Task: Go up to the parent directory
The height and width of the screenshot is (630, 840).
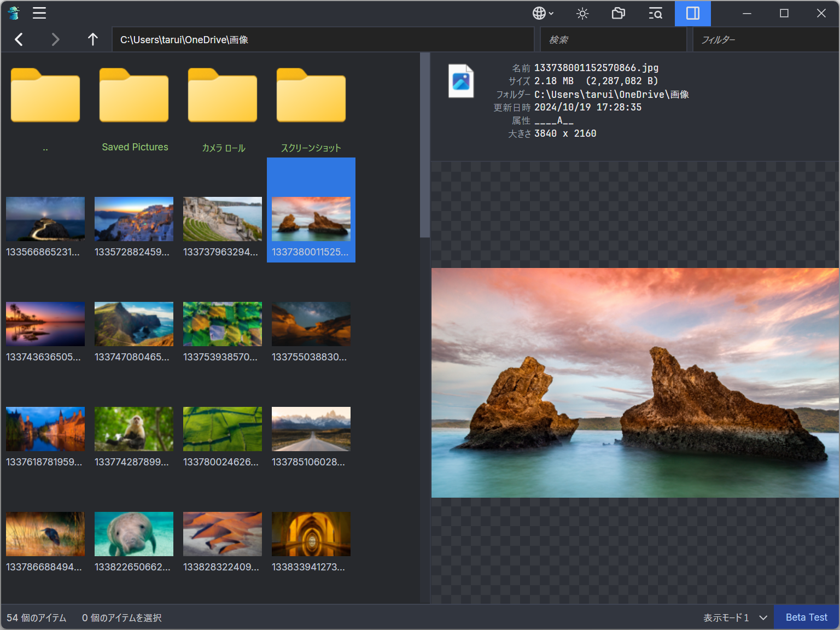Action: coord(92,39)
